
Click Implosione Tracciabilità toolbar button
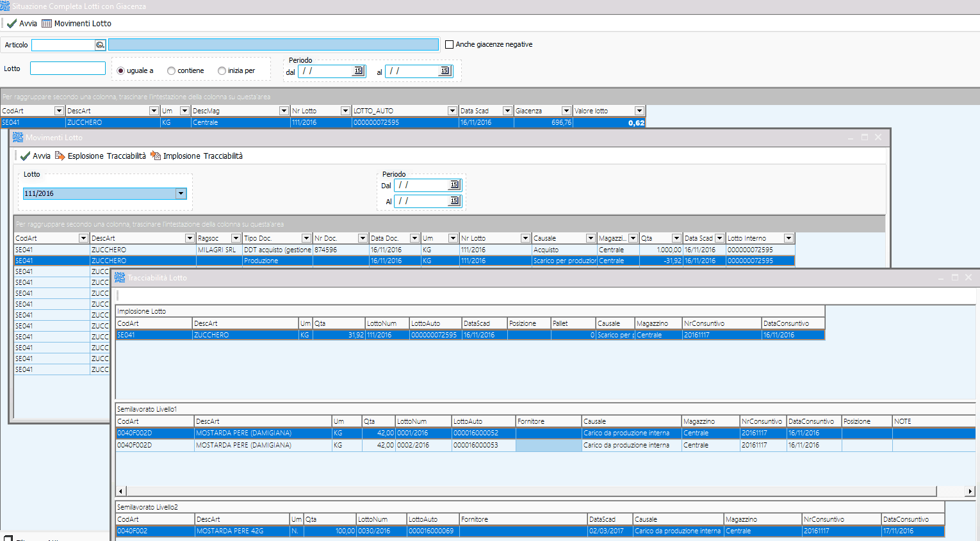(x=197, y=156)
